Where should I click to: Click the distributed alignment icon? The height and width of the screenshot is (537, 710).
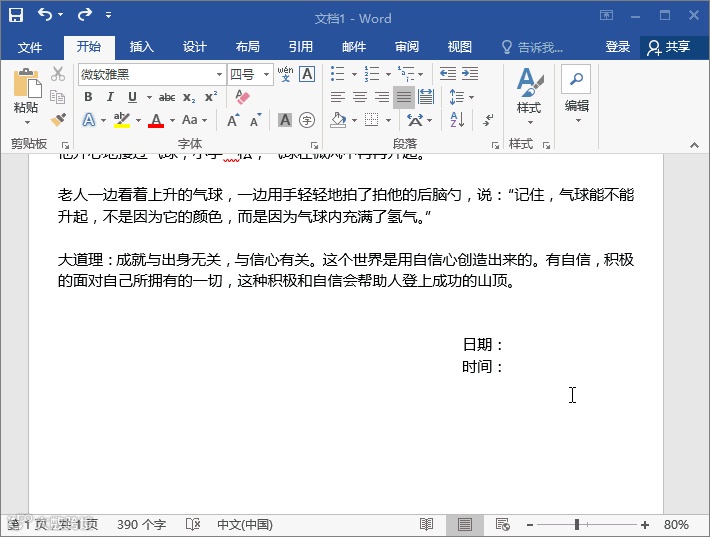coord(426,97)
